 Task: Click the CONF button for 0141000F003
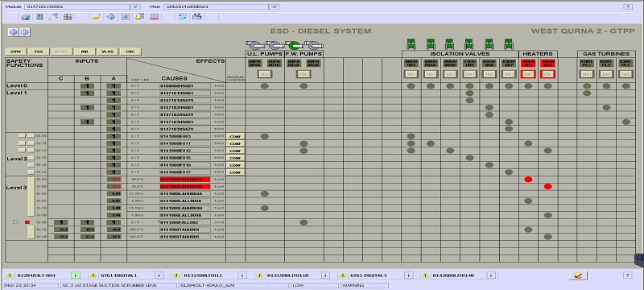pos(235,136)
